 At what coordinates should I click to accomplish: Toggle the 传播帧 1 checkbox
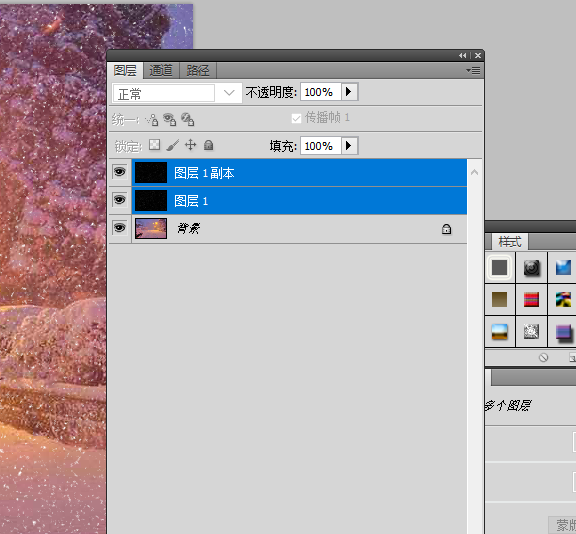coord(296,118)
